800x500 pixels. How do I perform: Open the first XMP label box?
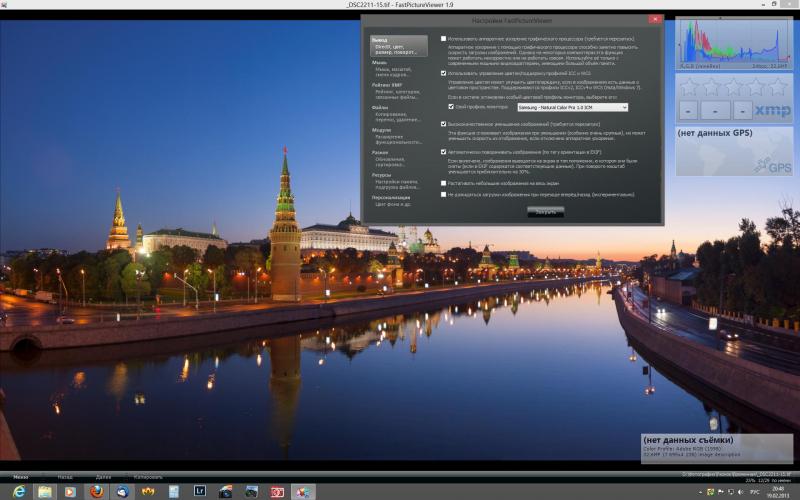[688, 110]
